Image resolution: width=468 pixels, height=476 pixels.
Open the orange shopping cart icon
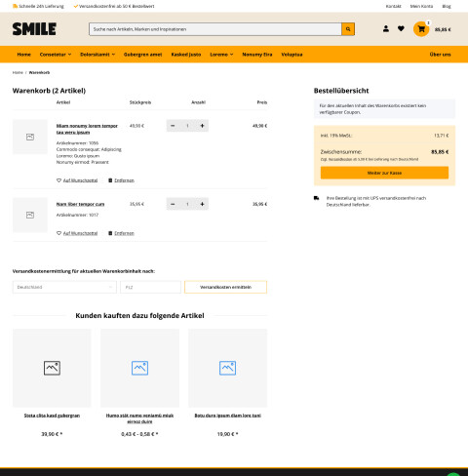tap(421, 29)
